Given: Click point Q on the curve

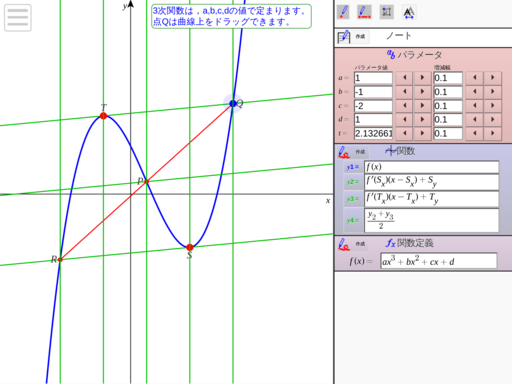Looking at the screenshot, I should point(233,104).
